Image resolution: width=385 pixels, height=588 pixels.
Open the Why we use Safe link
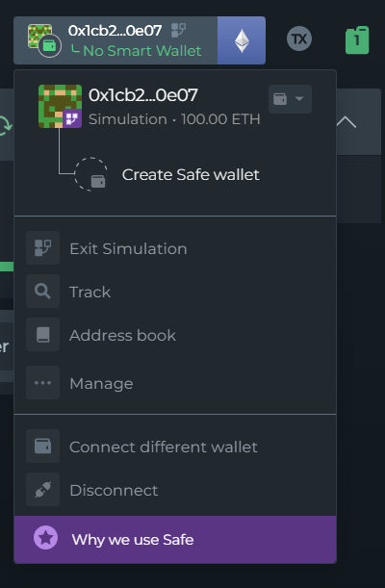tap(133, 540)
